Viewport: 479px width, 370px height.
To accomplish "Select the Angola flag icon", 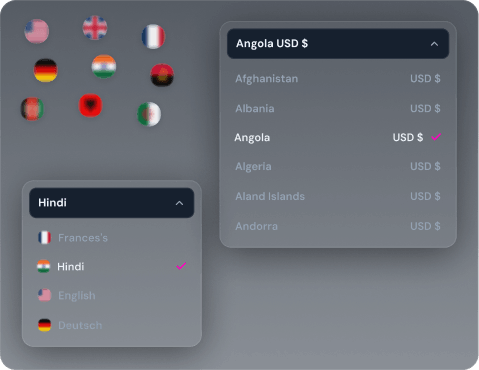I will pos(162,75).
